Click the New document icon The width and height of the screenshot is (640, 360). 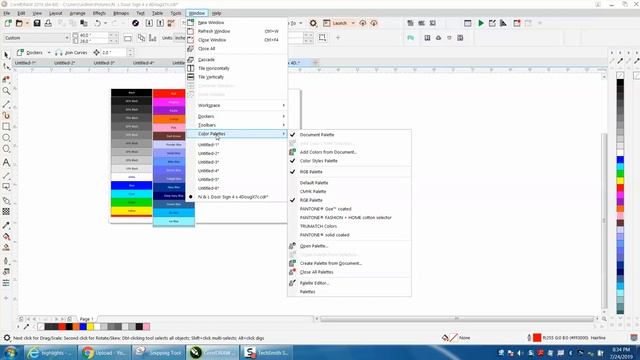(x=8, y=23)
